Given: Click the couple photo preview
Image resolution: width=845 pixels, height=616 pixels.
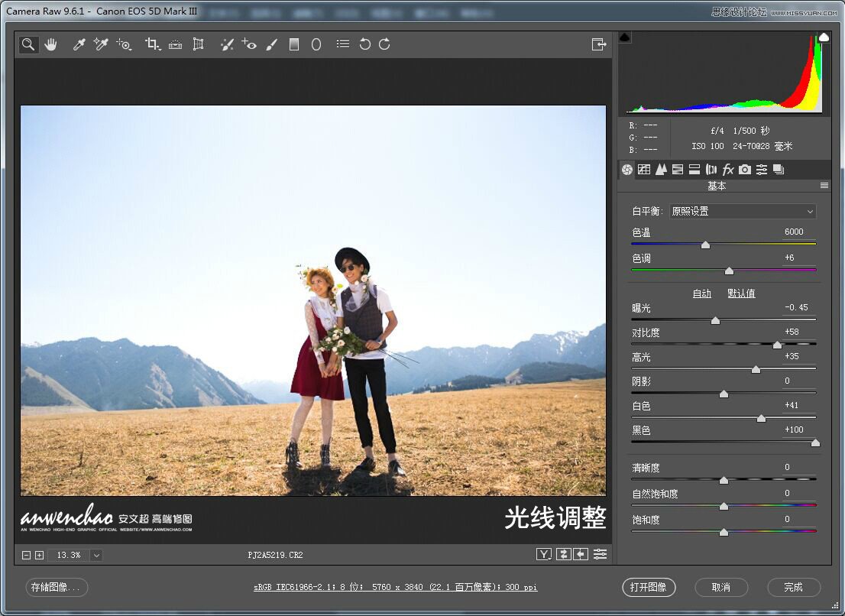Looking at the screenshot, I should [x=313, y=300].
